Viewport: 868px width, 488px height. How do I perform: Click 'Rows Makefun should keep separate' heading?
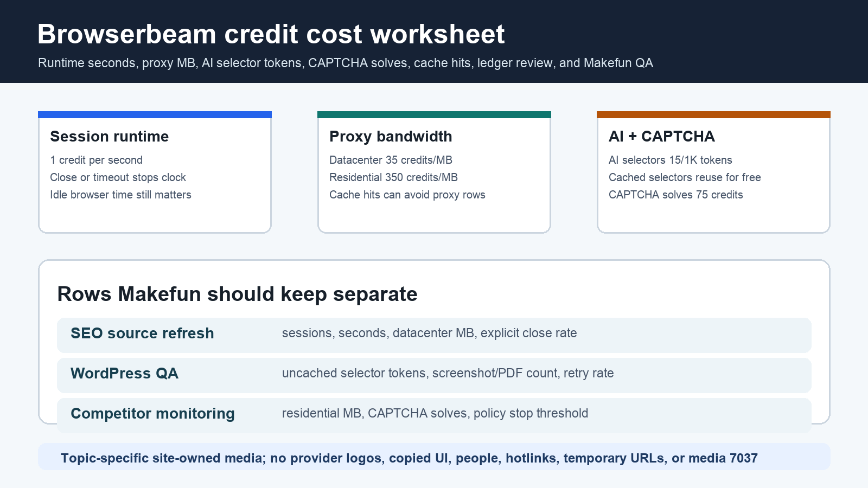(237, 294)
